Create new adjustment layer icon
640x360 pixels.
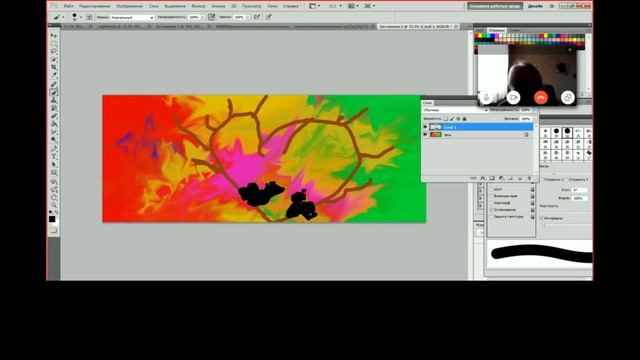click(x=502, y=178)
